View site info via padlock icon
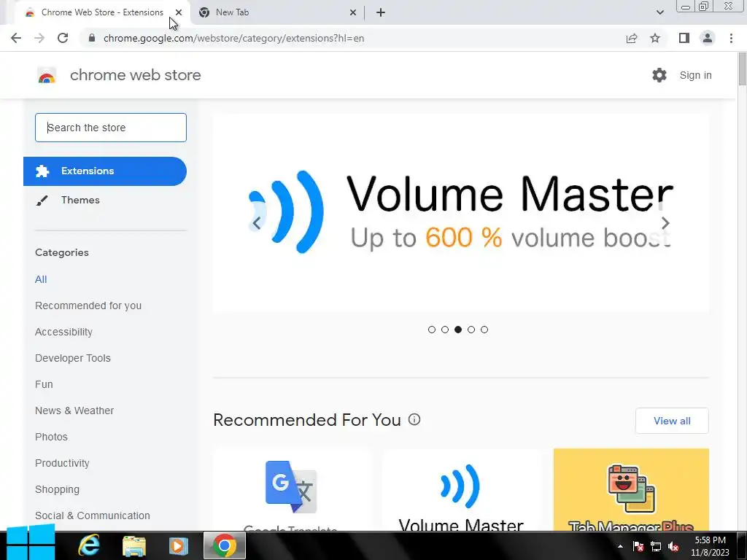Screen dimensions: 747x560 pyautogui.click(x=91, y=38)
